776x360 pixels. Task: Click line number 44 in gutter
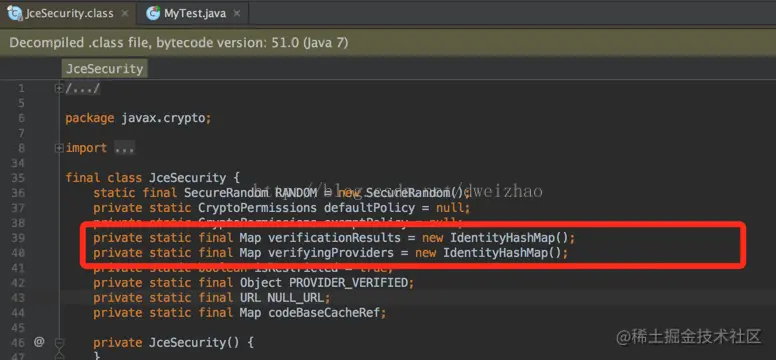tap(18, 312)
